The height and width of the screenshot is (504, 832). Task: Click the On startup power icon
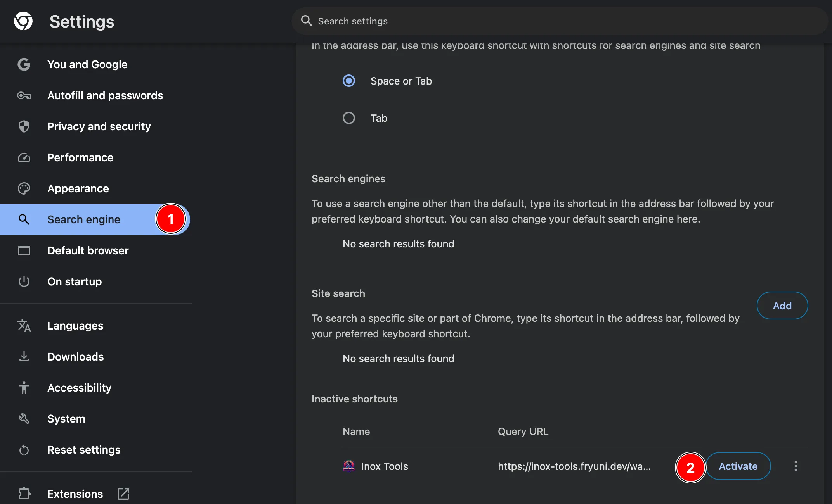(x=24, y=281)
